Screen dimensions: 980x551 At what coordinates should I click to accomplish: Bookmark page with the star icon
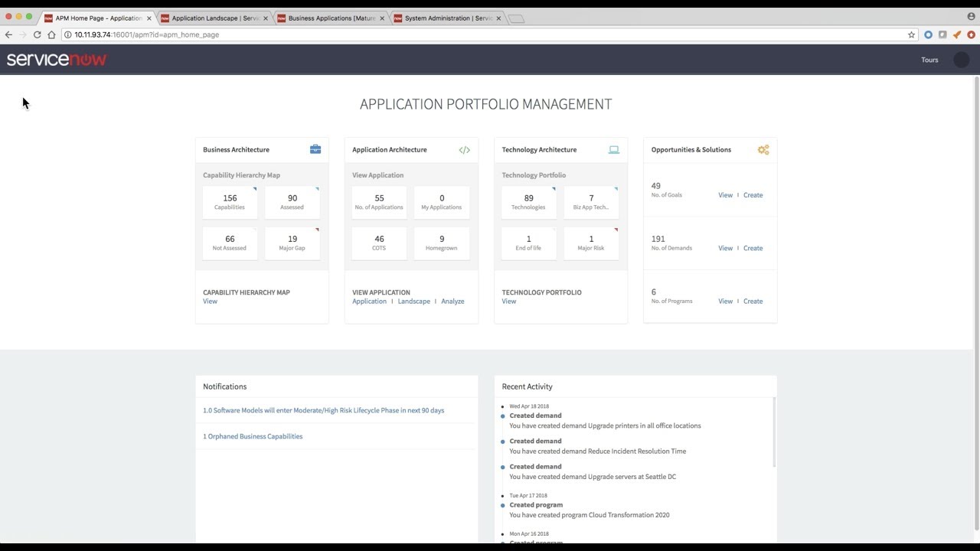911,34
